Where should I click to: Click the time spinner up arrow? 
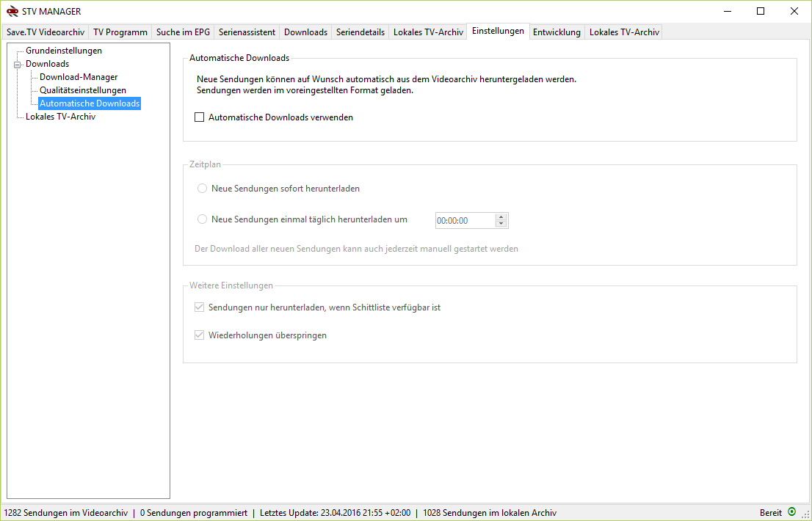pyautogui.click(x=500, y=216)
